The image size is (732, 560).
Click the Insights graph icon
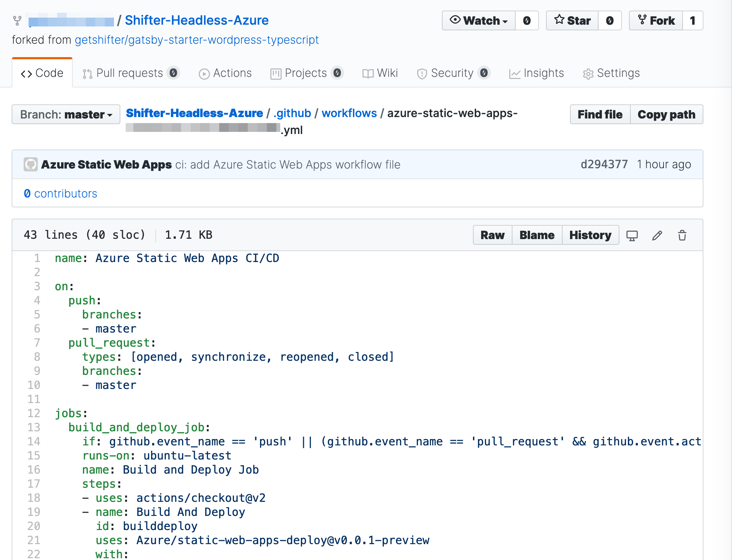click(x=515, y=74)
